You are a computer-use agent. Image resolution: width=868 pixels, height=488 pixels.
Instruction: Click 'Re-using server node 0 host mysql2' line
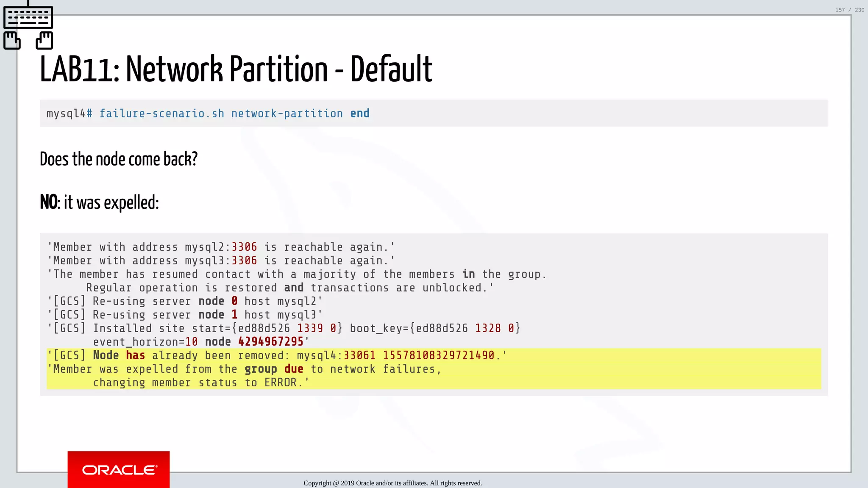185,301
